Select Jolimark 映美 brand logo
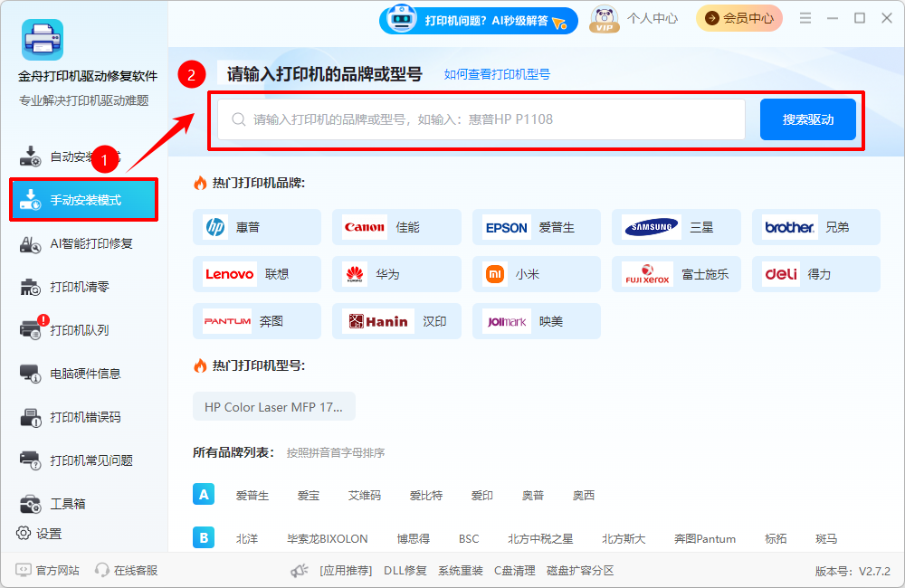905x588 pixels. click(507, 321)
